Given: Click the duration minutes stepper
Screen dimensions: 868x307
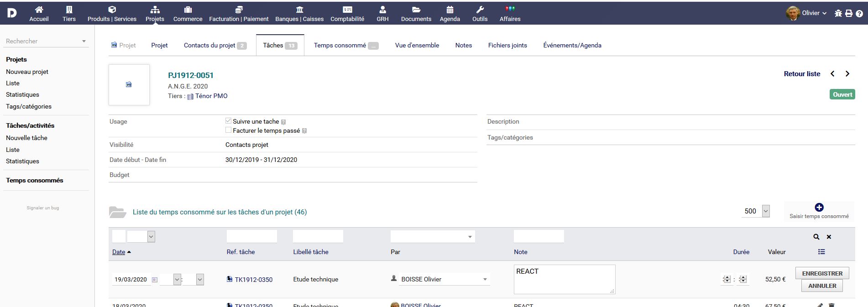Looking at the screenshot, I should click(743, 279).
